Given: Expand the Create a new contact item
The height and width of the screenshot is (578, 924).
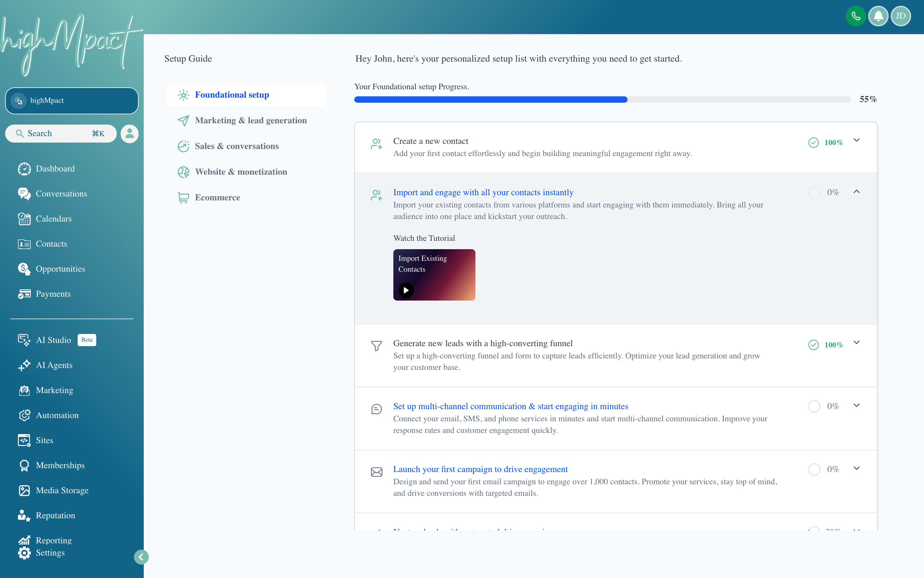Looking at the screenshot, I should (x=856, y=140).
